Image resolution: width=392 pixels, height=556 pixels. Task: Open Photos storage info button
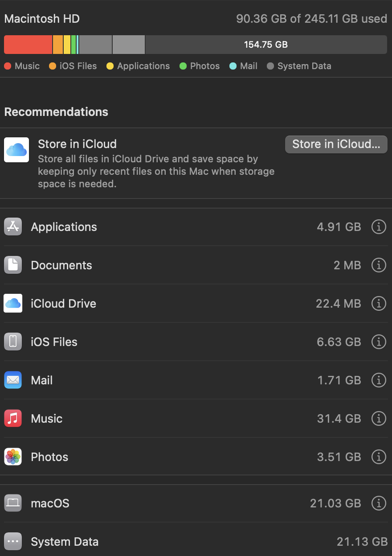[379, 457]
